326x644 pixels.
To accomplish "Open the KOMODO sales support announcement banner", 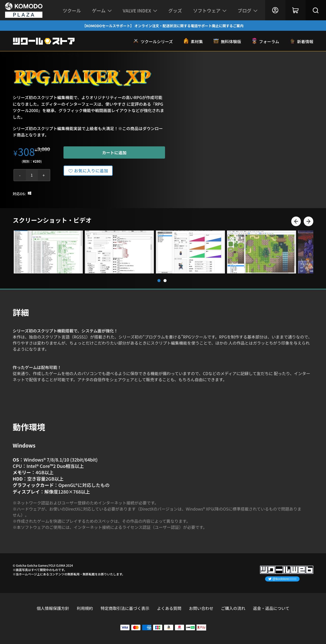I will [x=163, y=26].
